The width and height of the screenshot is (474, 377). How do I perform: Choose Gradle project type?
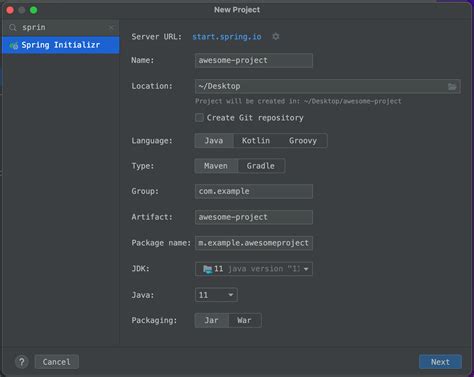click(261, 166)
